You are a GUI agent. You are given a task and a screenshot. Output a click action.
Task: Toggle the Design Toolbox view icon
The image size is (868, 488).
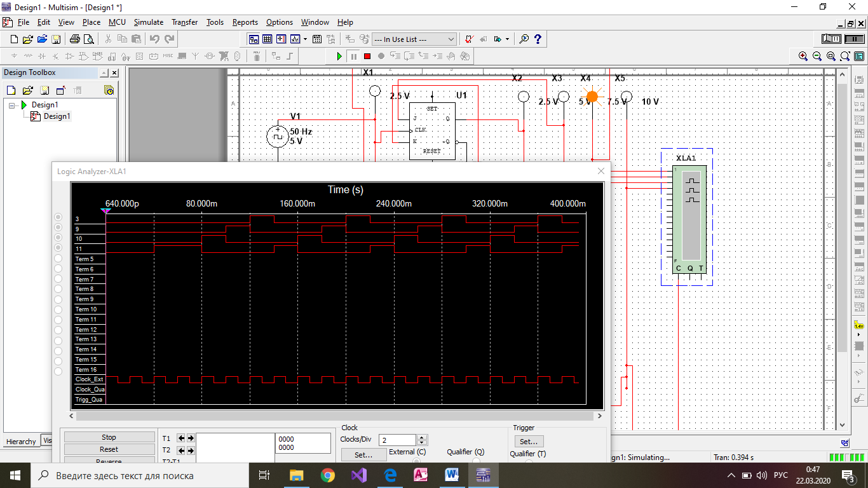[253, 39]
